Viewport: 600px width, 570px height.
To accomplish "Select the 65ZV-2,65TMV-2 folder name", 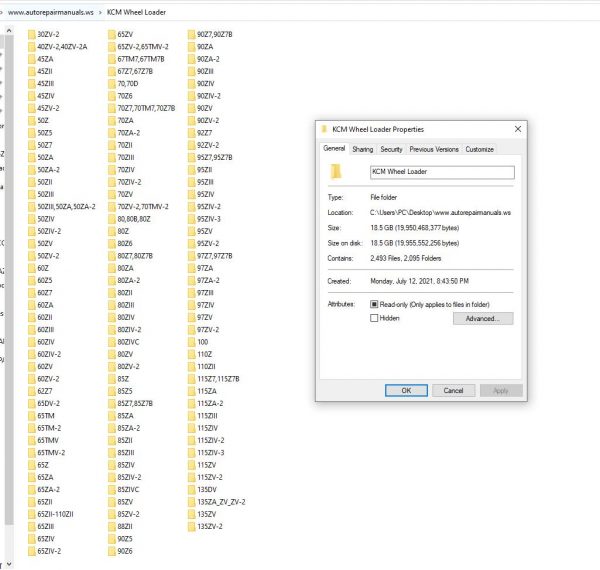I will [x=143, y=47].
